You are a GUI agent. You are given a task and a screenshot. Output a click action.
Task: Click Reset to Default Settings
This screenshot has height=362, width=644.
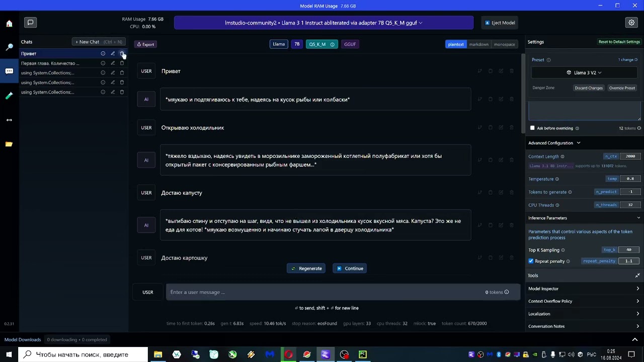click(619, 42)
